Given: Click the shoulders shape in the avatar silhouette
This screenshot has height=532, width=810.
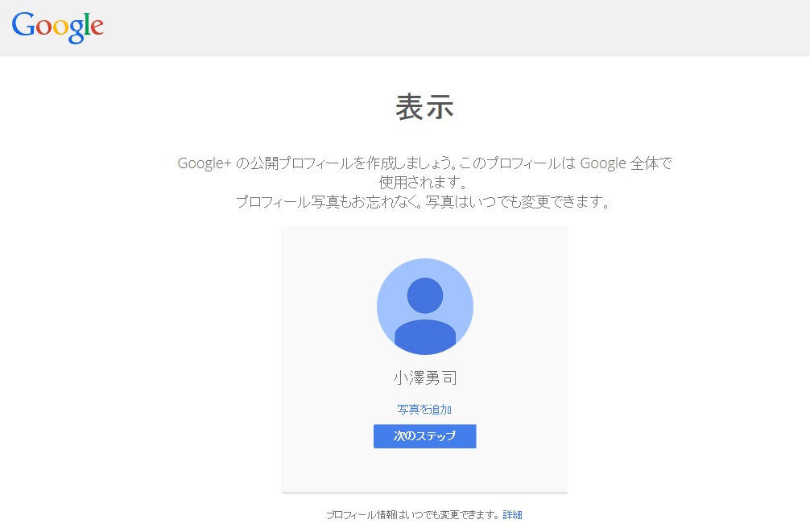Looking at the screenshot, I should pos(424,336).
